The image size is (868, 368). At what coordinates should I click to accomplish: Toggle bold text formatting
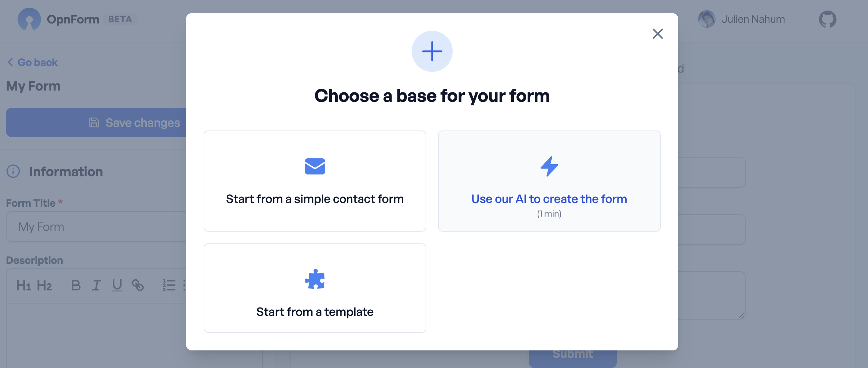click(76, 285)
